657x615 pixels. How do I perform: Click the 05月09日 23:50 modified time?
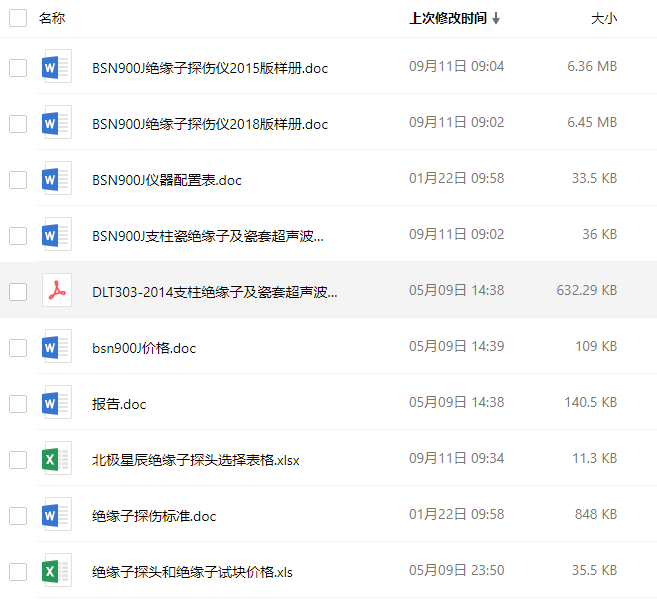456,570
